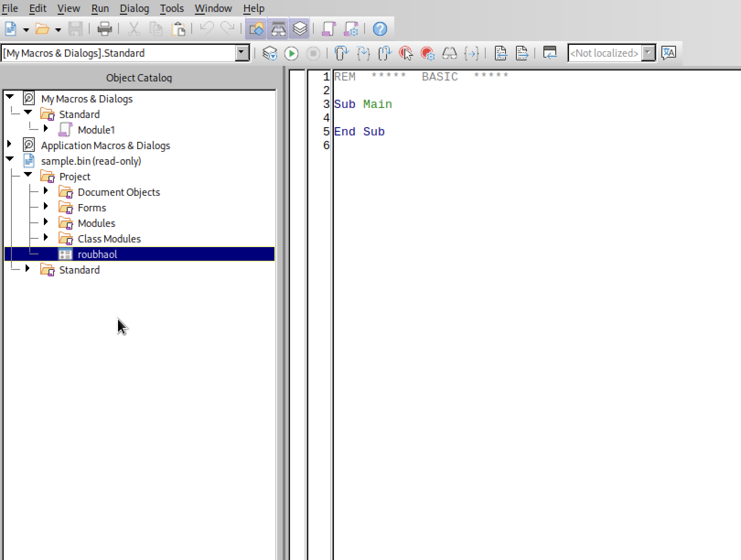Click the Print icon
Screen dimensions: 741x560
pyautogui.click(x=105, y=29)
